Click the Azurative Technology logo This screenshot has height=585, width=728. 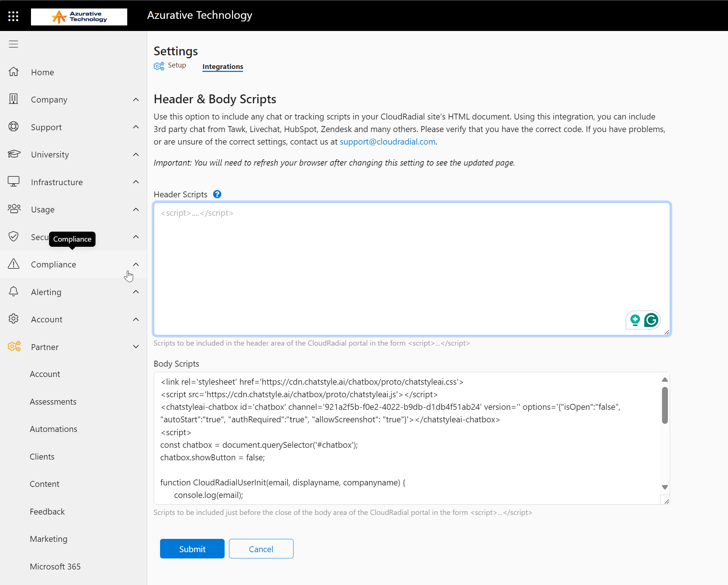pyautogui.click(x=79, y=17)
